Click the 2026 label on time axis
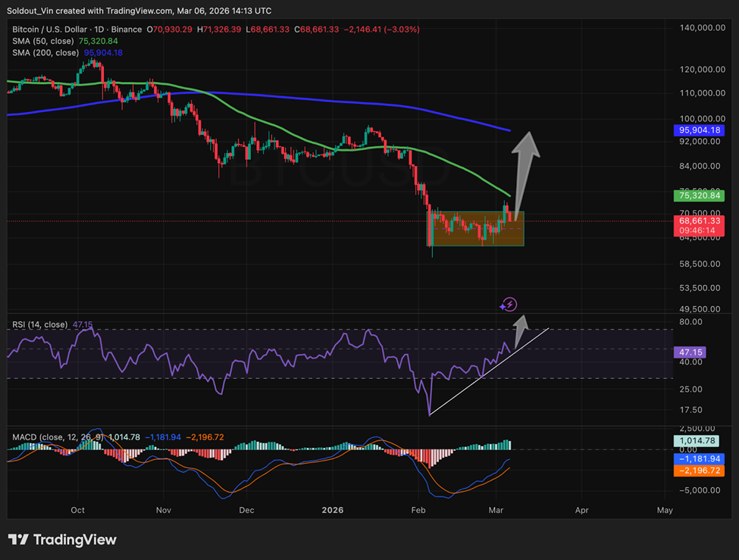 tap(333, 510)
